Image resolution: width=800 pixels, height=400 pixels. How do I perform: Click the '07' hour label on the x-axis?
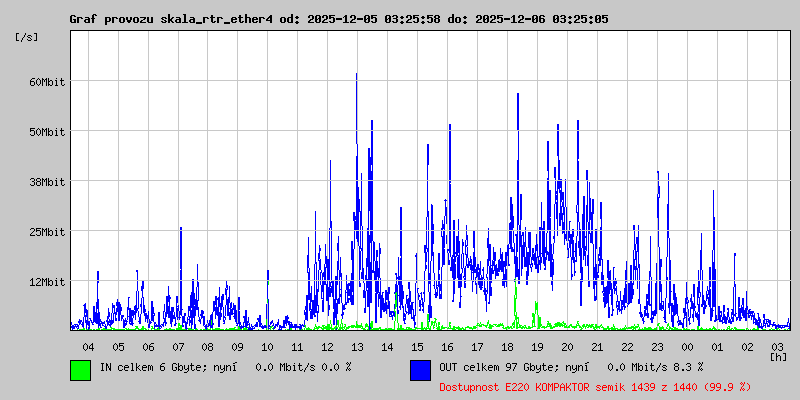click(x=178, y=347)
